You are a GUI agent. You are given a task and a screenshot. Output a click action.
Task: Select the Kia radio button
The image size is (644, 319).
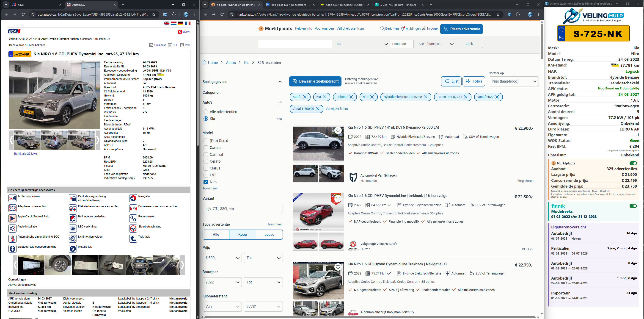coord(206,119)
